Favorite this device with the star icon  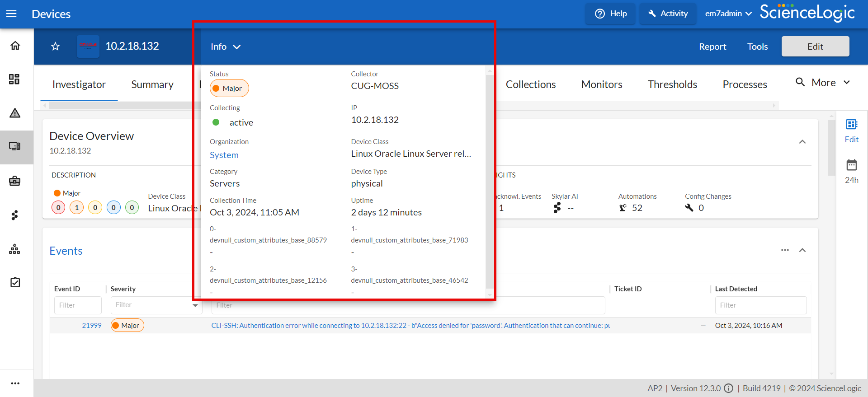pyautogui.click(x=55, y=47)
